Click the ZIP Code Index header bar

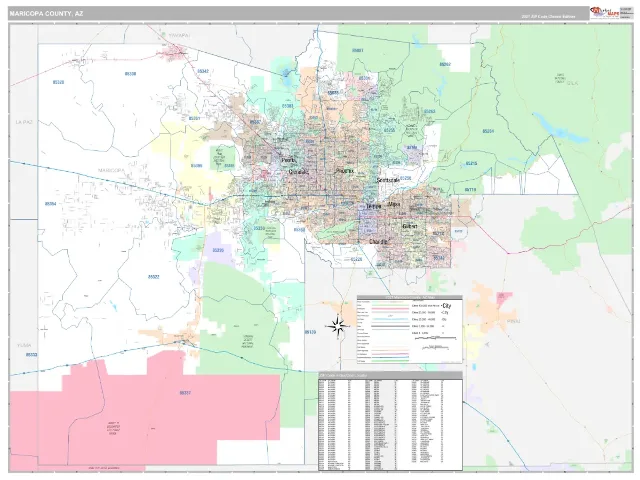390,376
